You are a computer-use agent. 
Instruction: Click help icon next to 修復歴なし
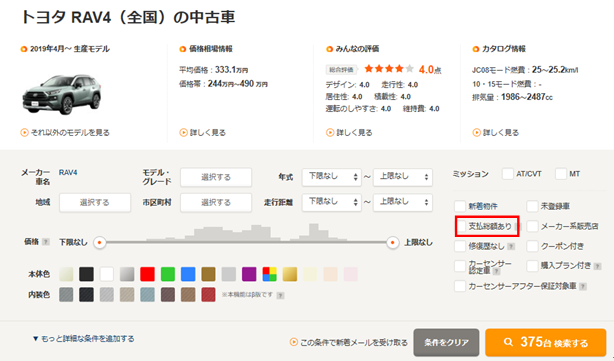coord(511,246)
